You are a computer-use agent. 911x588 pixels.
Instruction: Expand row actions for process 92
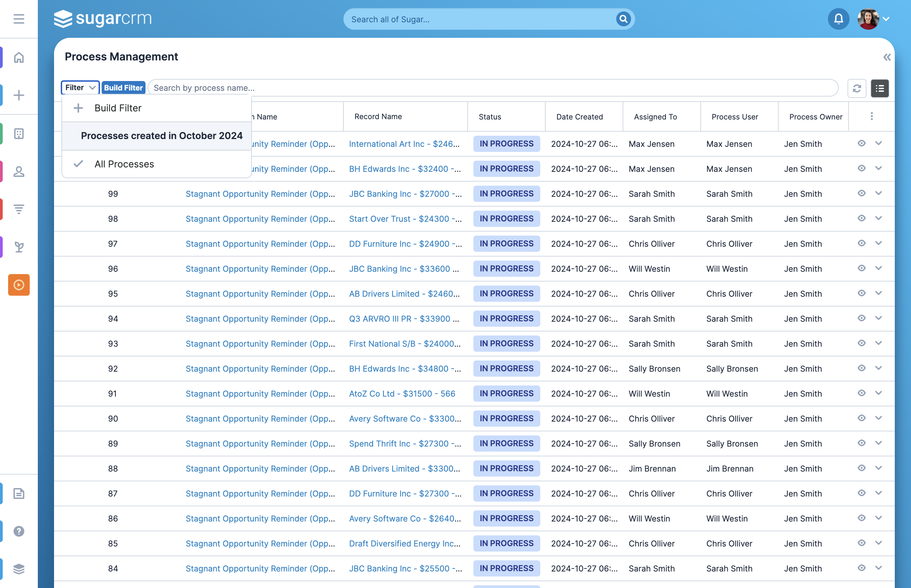pyautogui.click(x=879, y=368)
